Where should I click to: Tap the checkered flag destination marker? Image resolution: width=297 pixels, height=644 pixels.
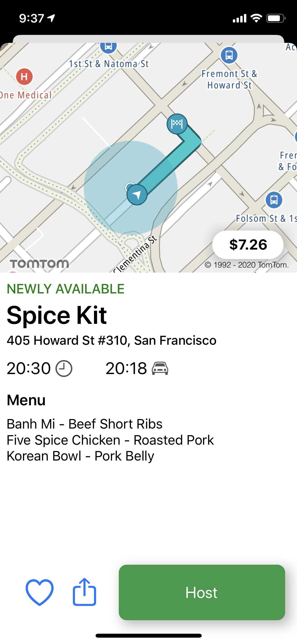[177, 123]
